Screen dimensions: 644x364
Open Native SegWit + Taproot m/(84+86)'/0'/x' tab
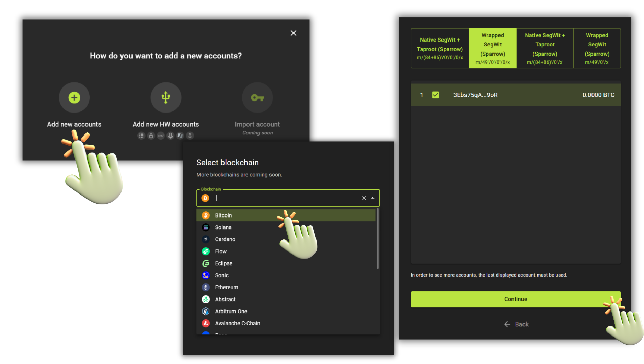point(545,48)
